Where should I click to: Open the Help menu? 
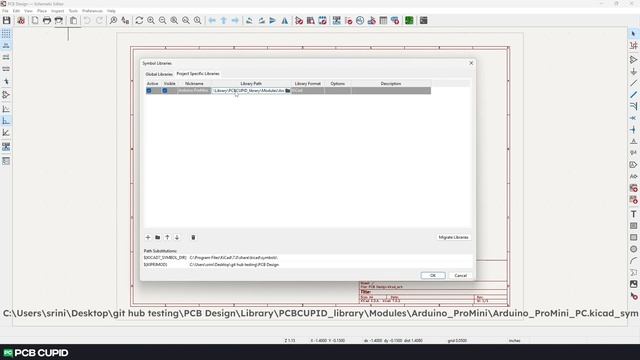pos(111,11)
